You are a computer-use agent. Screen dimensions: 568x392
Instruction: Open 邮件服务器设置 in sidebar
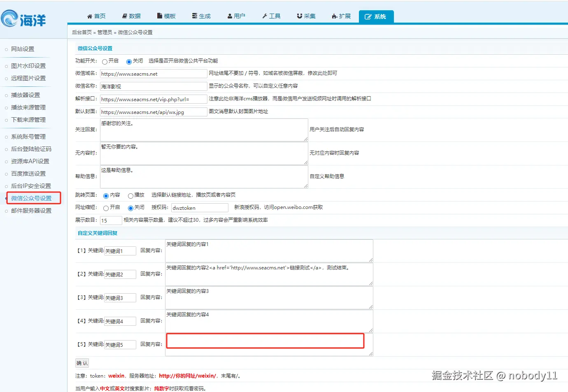(31, 211)
